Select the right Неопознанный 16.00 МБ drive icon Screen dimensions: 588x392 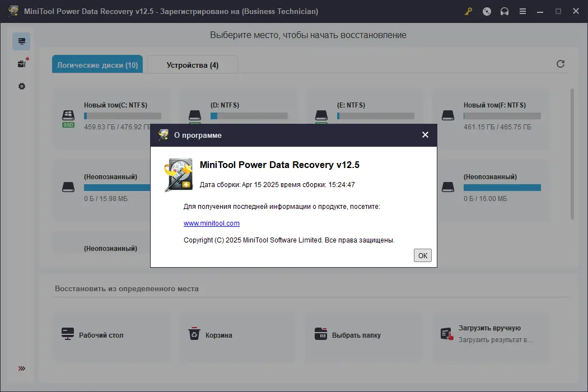(x=448, y=187)
